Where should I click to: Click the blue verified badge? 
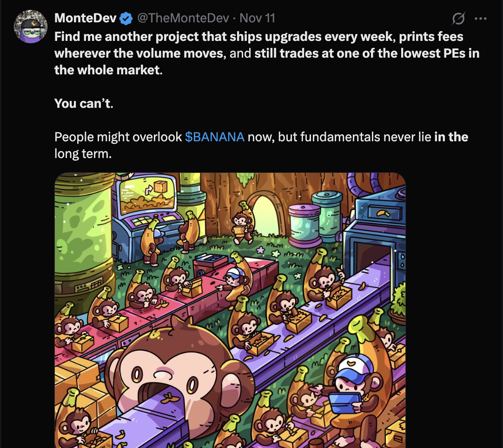coord(126,18)
